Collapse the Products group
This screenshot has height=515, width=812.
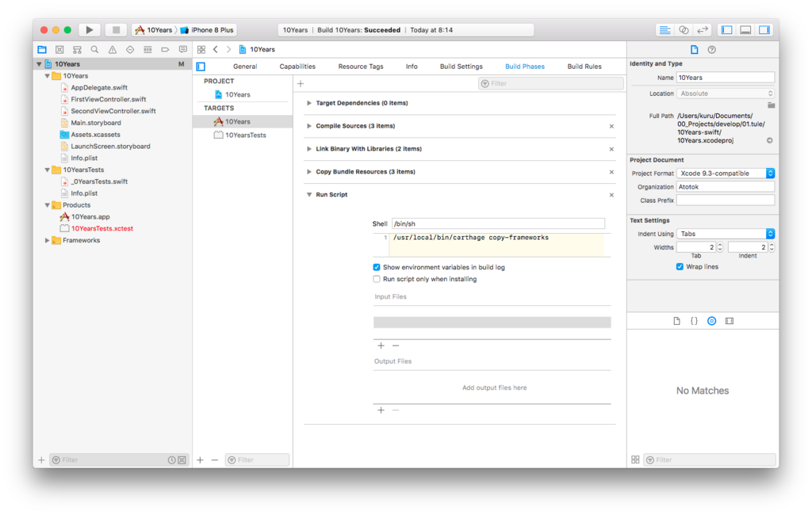click(47, 205)
